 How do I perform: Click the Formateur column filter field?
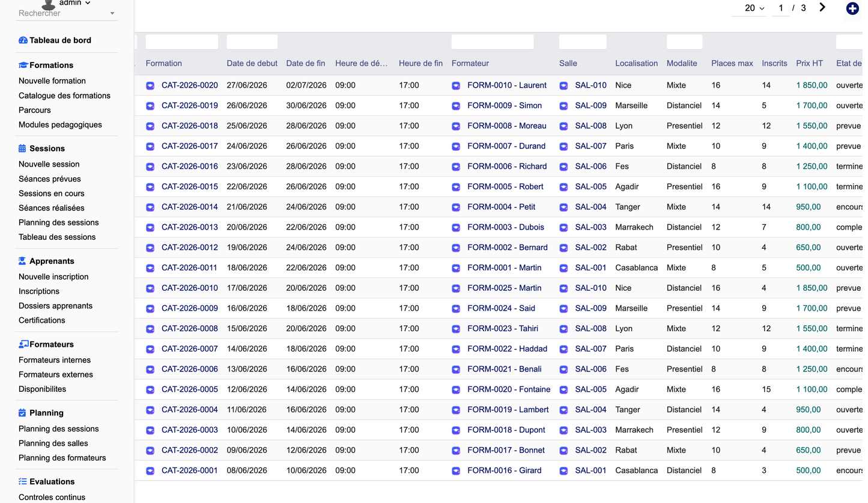(493, 41)
